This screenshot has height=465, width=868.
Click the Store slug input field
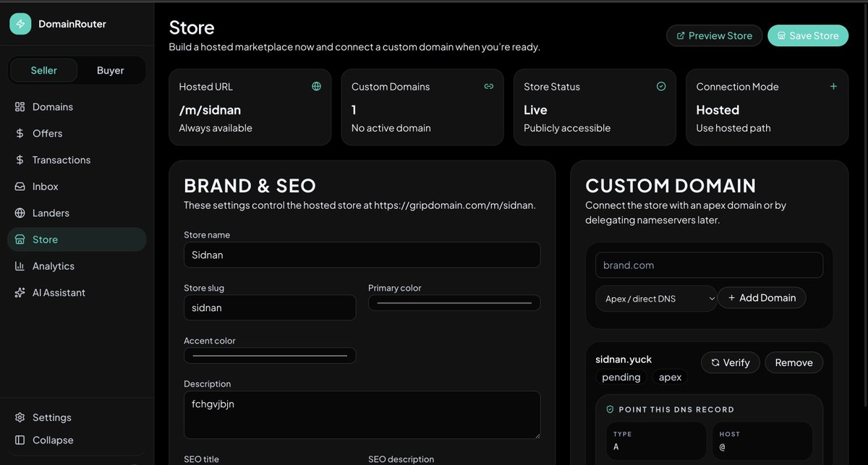270,307
